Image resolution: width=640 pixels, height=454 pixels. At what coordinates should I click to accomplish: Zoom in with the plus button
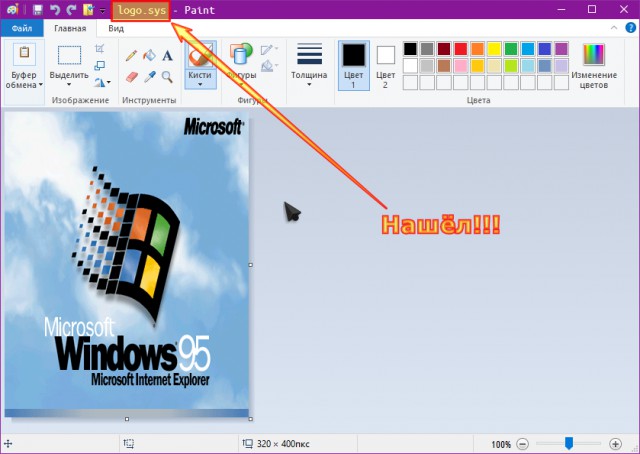(x=616, y=444)
